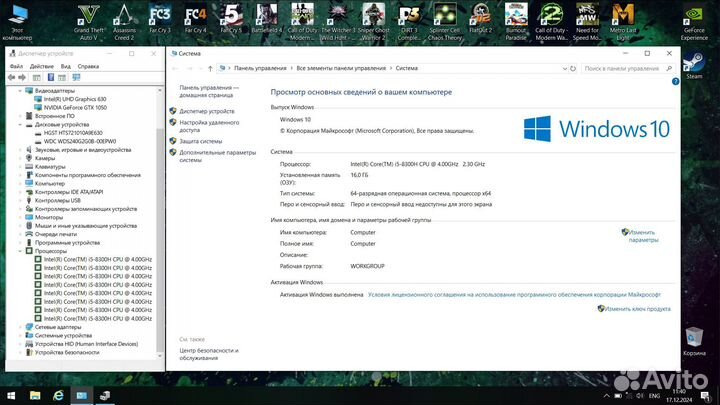Open the Recycle Bin (Корзина)
This screenshot has height=405, width=720.
[694, 342]
